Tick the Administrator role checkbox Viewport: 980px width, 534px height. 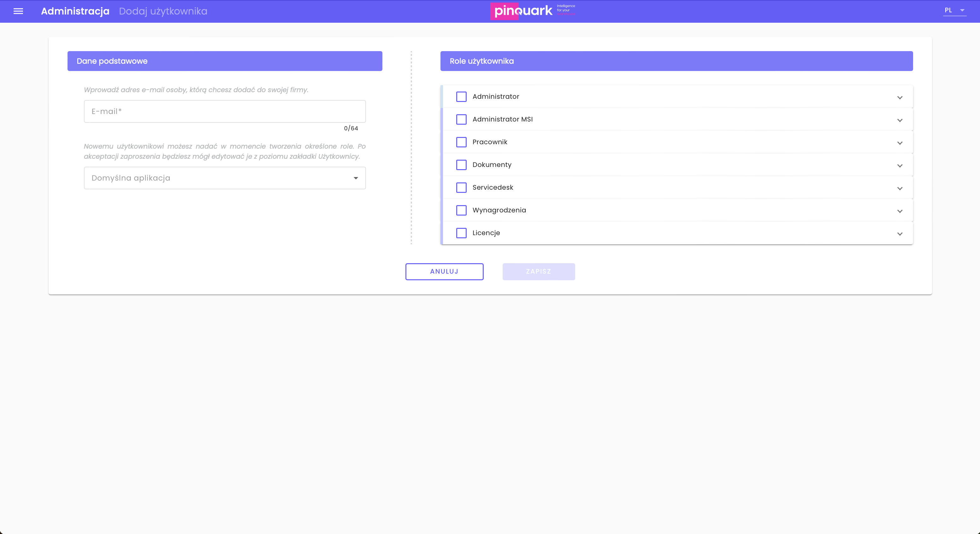pyautogui.click(x=462, y=97)
